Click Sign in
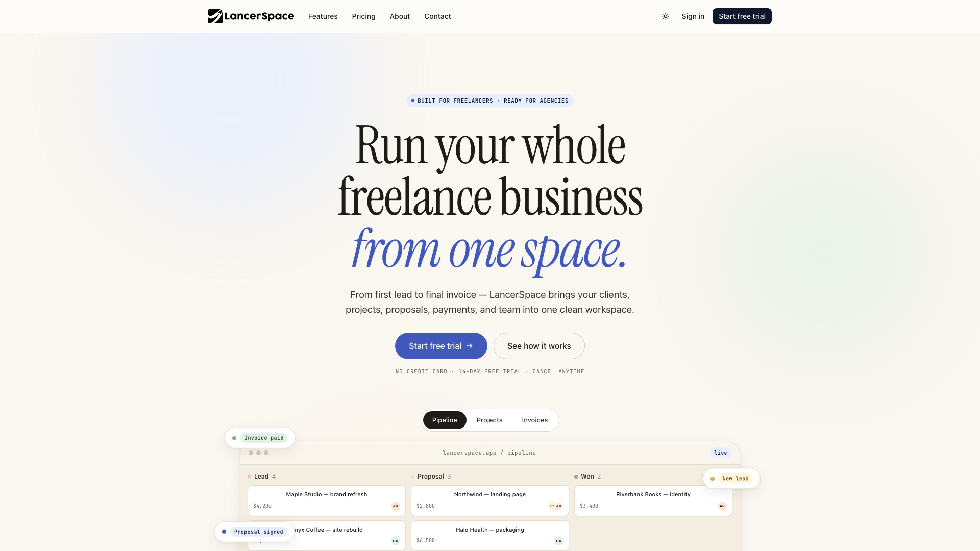The width and height of the screenshot is (980, 551). click(693, 16)
